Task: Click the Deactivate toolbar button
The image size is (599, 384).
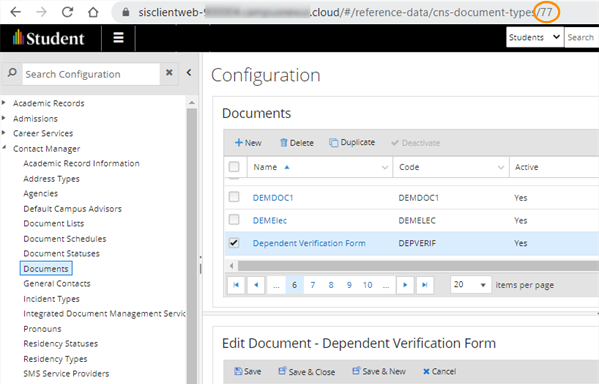Action: click(416, 143)
